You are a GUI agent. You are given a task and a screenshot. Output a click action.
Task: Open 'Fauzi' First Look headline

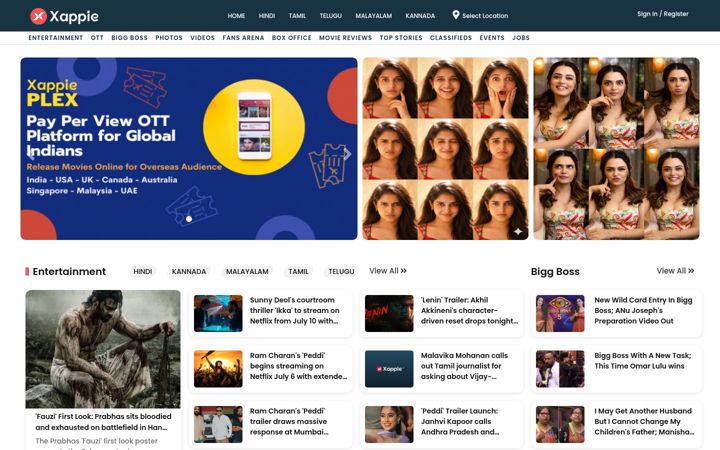[x=103, y=422]
